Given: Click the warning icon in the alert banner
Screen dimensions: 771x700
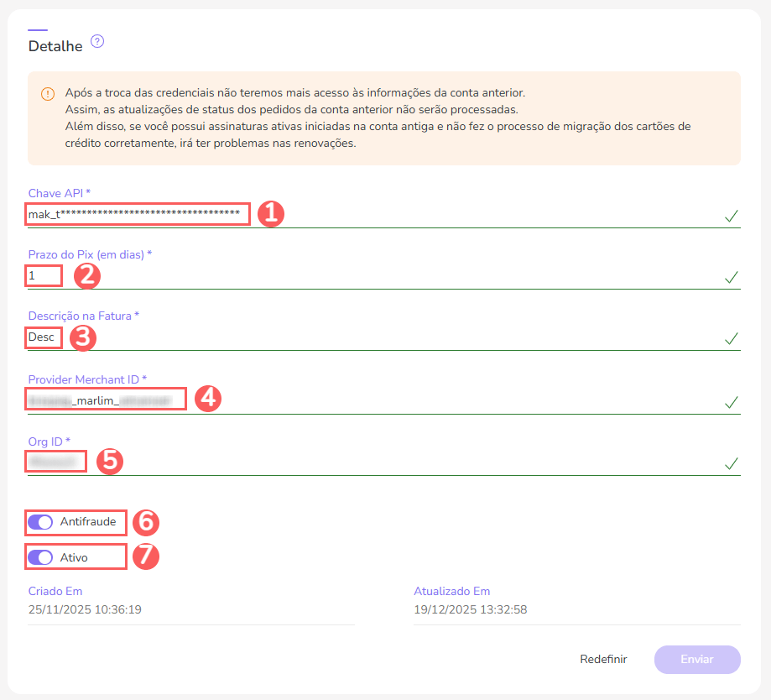Looking at the screenshot, I should pos(48,93).
